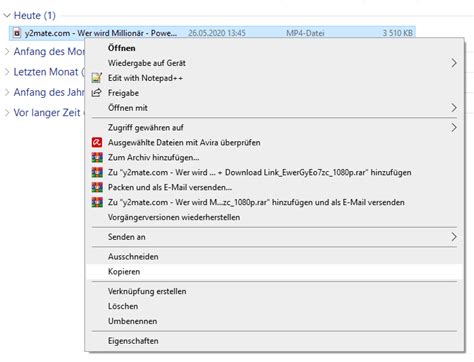Collapse the Heute (1) group
The width and height of the screenshot is (474, 362).
[x=7, y=15]
